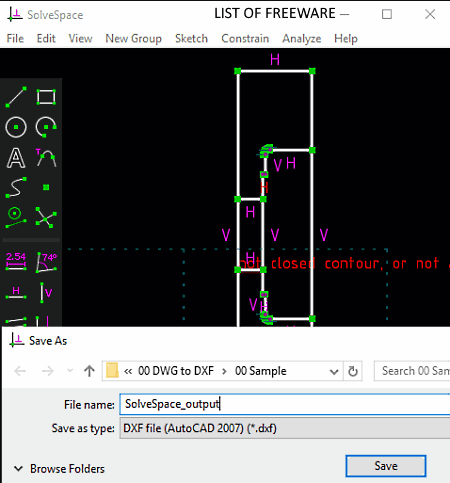
Task: Select the 00 DWG to DXF breadcrumb
Action: [176, 371]
